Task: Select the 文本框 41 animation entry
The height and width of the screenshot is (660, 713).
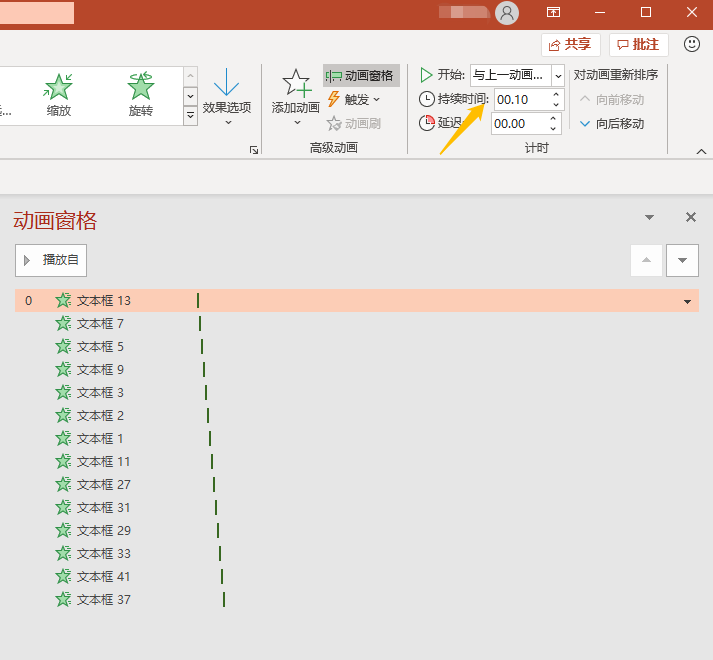Action: [x=357, y=577]
